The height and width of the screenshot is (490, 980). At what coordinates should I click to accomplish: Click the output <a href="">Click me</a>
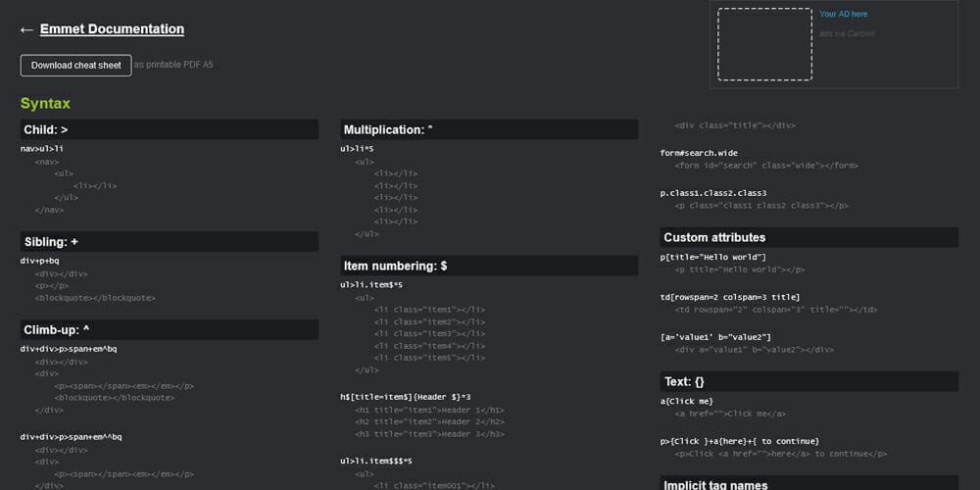730,414
